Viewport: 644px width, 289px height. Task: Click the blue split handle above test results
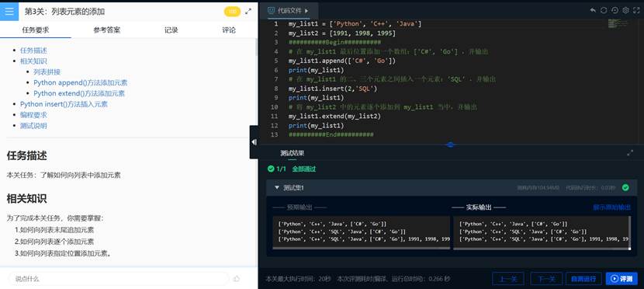[x=451, y=144]
